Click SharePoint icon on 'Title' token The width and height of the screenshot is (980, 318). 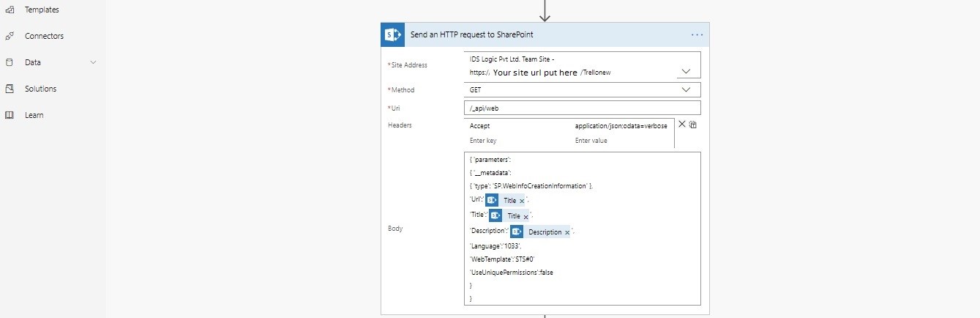click(x=496, y=215)
